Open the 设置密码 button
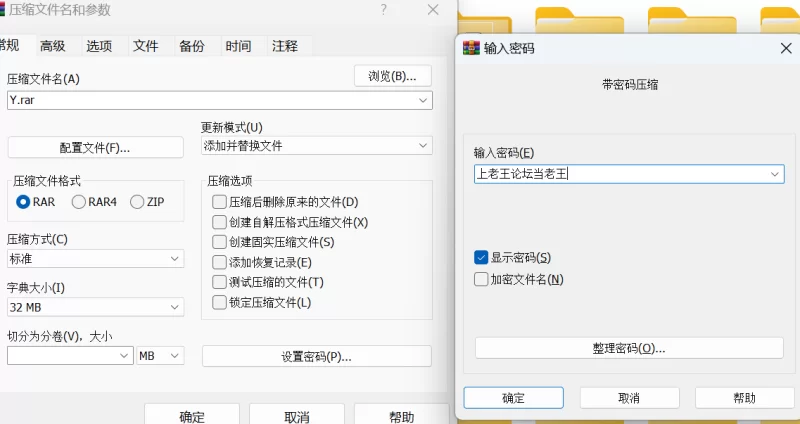The width and height of the screenshot is (800, 424). 316,356
